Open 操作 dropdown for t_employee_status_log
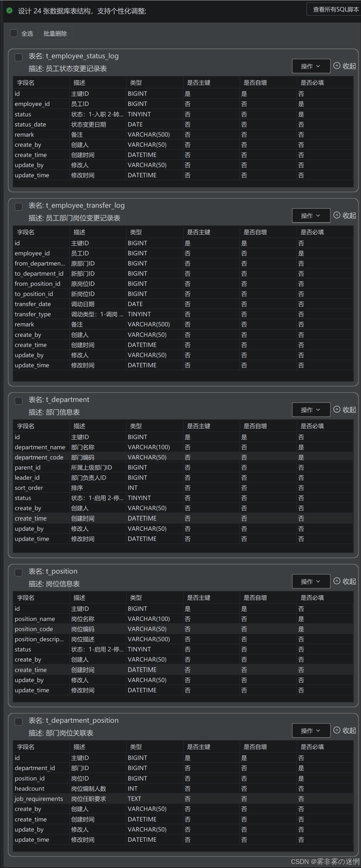The image size is (361, 868). (x=311, y=66)
